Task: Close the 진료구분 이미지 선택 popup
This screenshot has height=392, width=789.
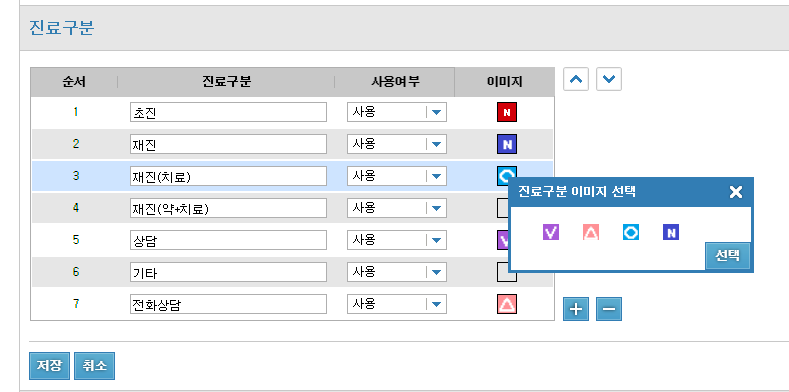Action: click(x=736, y=192)
